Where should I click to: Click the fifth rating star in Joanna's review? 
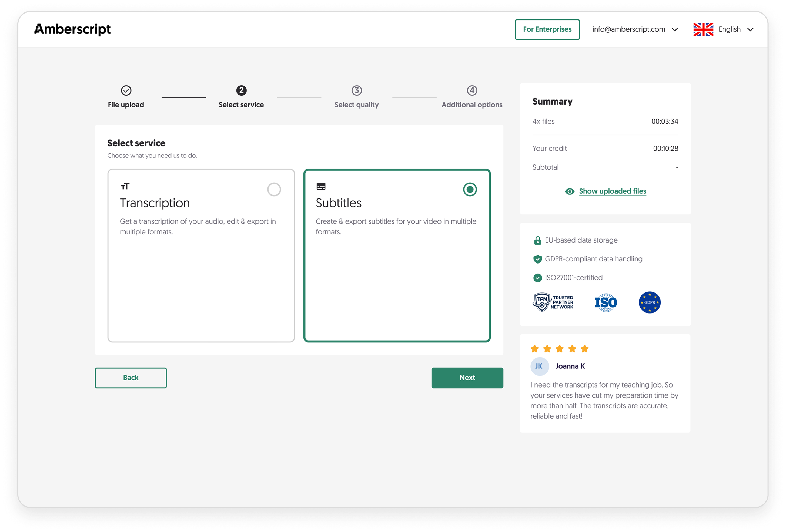(584, 348)
